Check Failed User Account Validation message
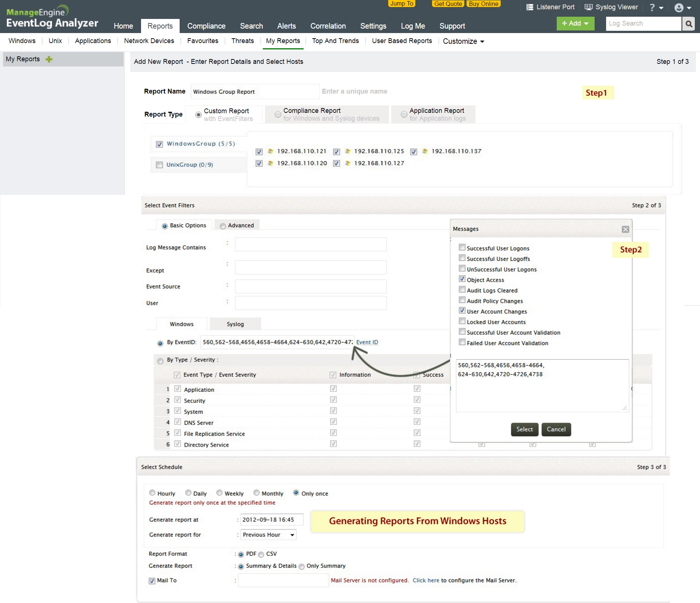The width and height of the screenshot is (700, 603). (462, 342)
